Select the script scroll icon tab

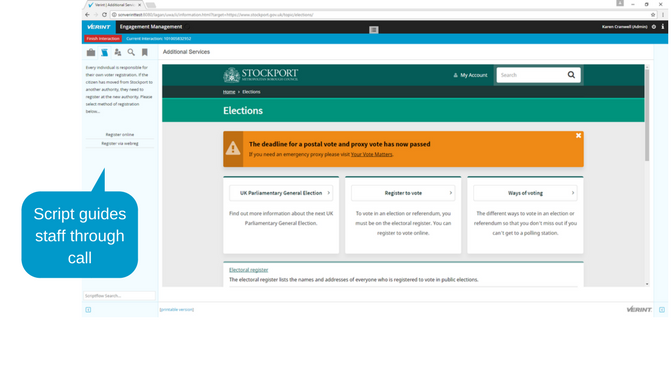[x=105, y=52]
